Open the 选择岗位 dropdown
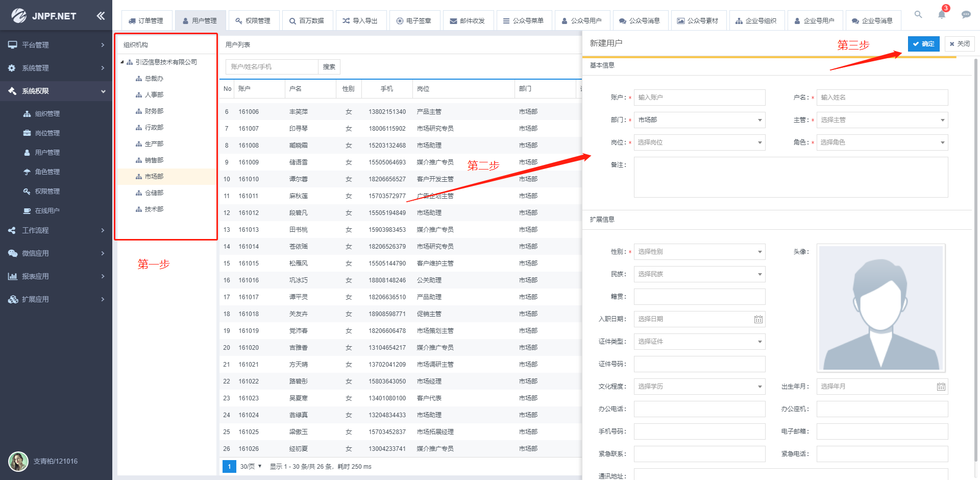 pos(699,142)
